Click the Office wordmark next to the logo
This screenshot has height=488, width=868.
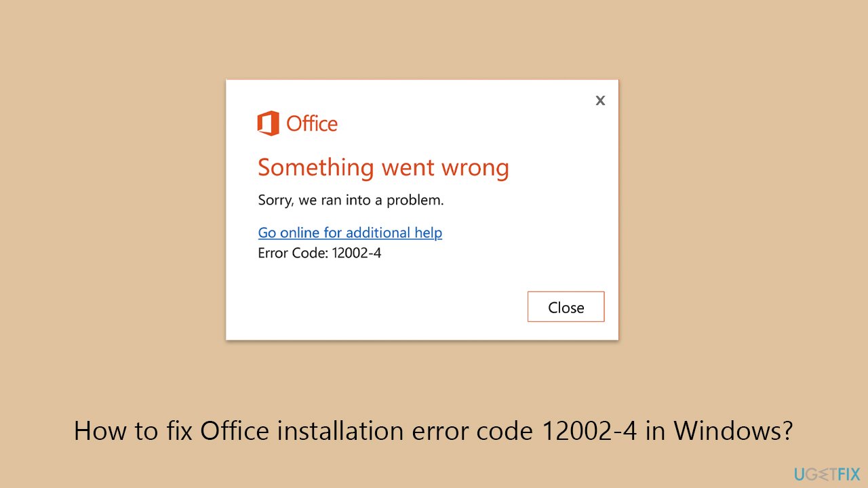(x=312, y=123)
